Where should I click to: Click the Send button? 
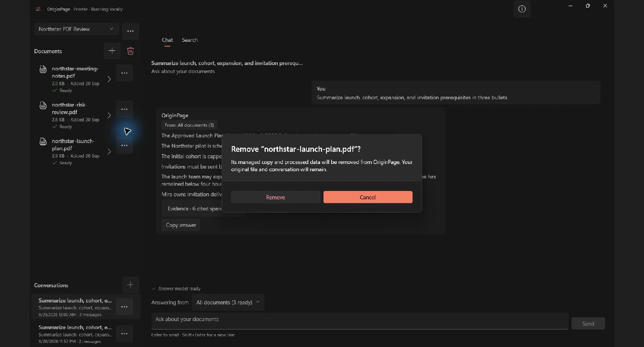tap(588, 324)
